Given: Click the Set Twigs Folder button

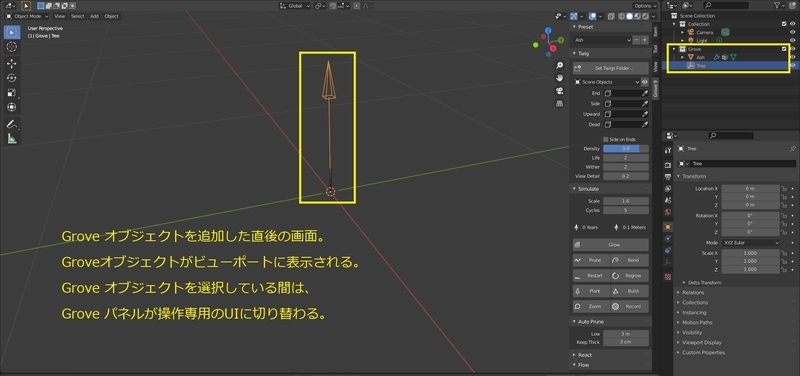Looking at the screenshot, I should [x=611, y=68].
